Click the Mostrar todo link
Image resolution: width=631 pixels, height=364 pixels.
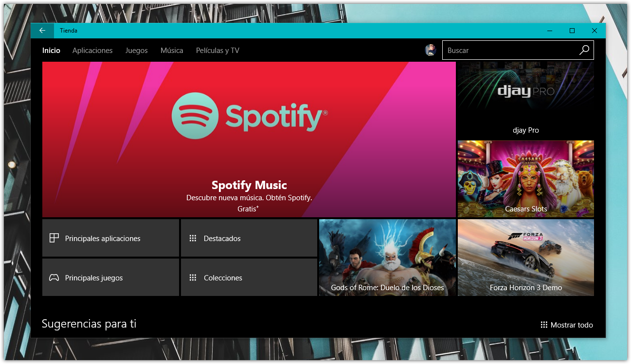click(x=572, y=325)
